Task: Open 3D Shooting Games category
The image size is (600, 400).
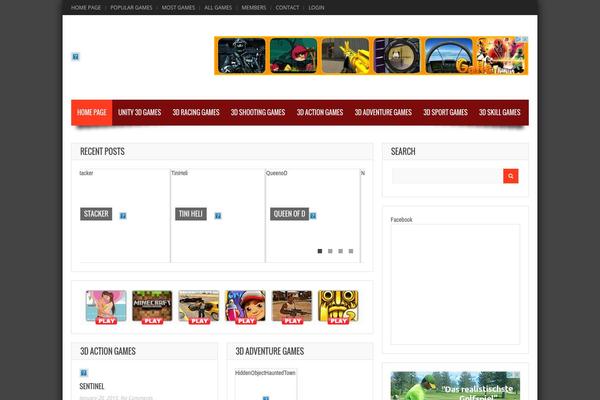Action: point(258,113)
